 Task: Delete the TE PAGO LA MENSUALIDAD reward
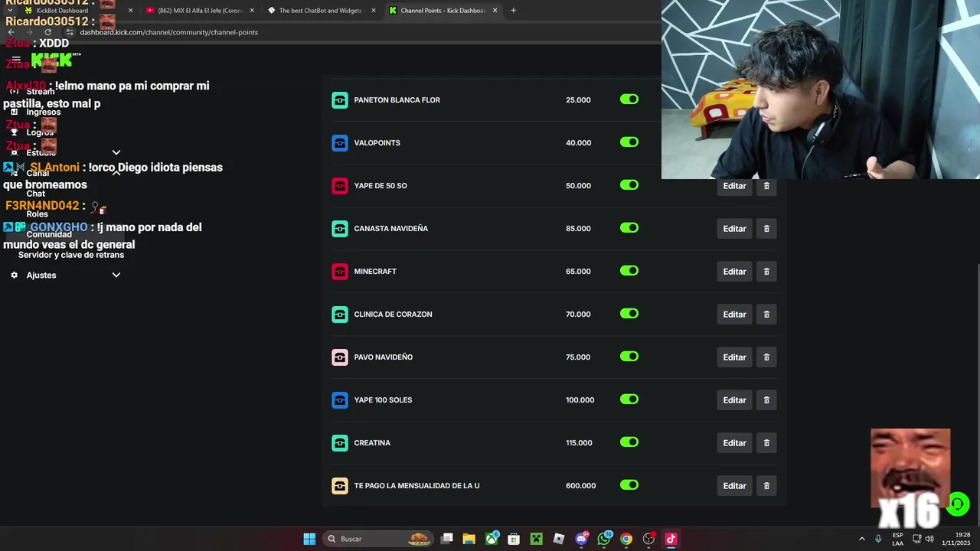(x=766, y=486)
